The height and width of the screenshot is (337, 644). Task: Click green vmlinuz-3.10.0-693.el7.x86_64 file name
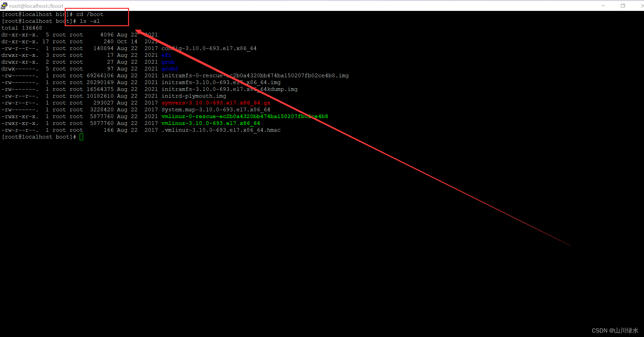tap(211, 123)
